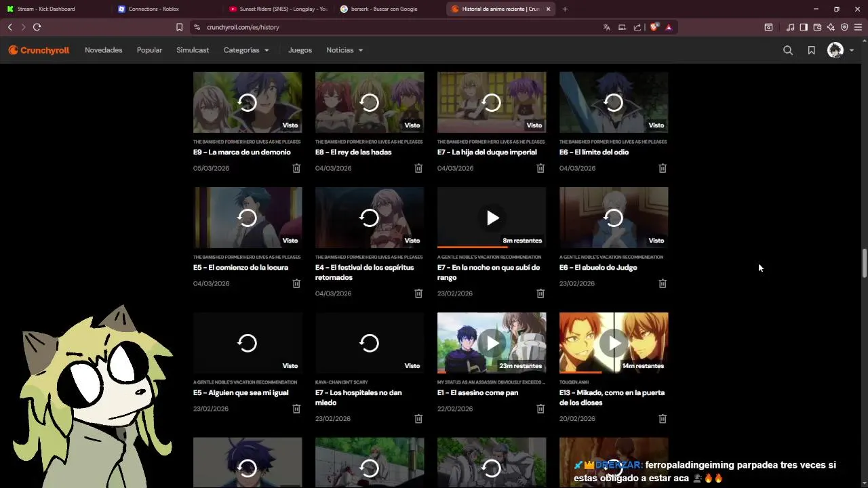The width and height of the screenshot is (868, 488).
Task: Resume E1 El asesino come pan thumbnail
Action: point(492,343)
